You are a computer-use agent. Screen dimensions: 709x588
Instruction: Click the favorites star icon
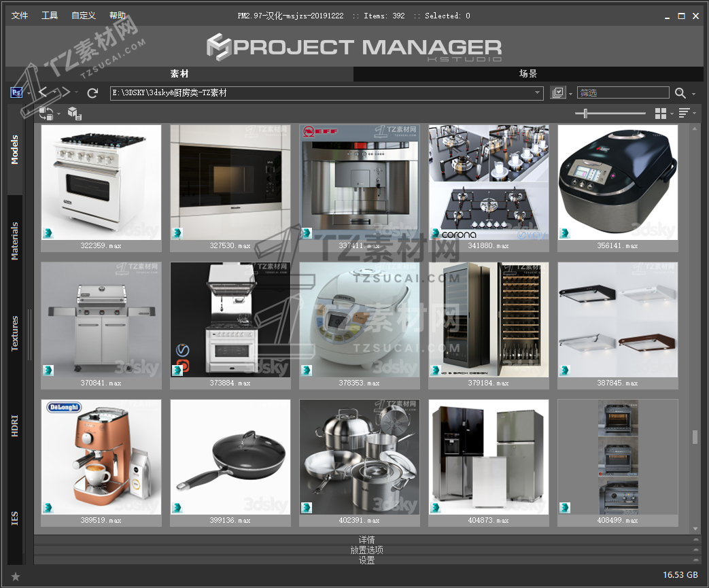(16, 576)
